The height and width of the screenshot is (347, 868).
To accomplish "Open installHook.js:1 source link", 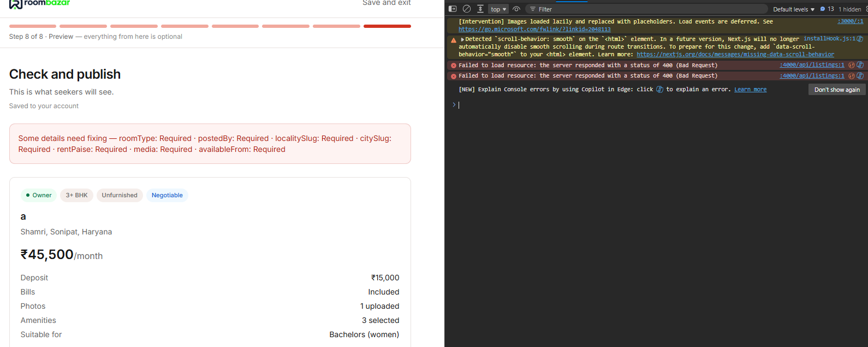I will coord(829,39).
